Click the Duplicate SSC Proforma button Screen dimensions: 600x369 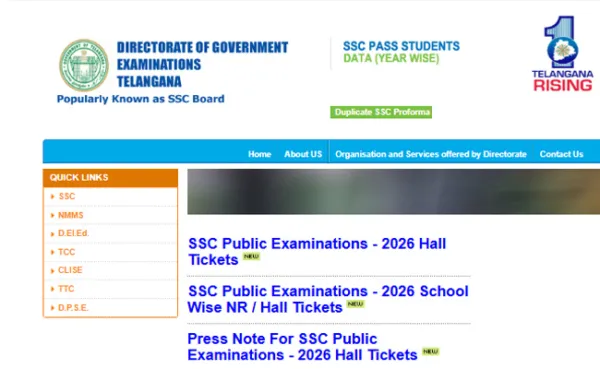click(x=381, y=112)
